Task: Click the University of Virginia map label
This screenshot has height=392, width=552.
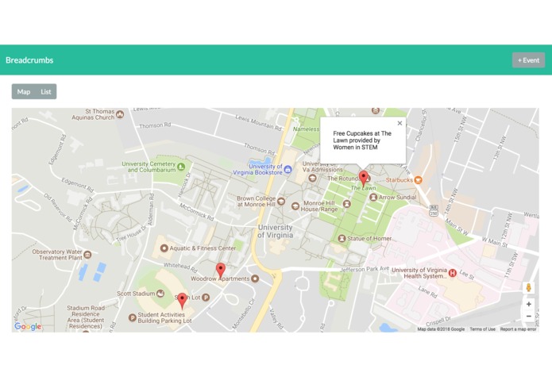Action: (x=276, y=232)
